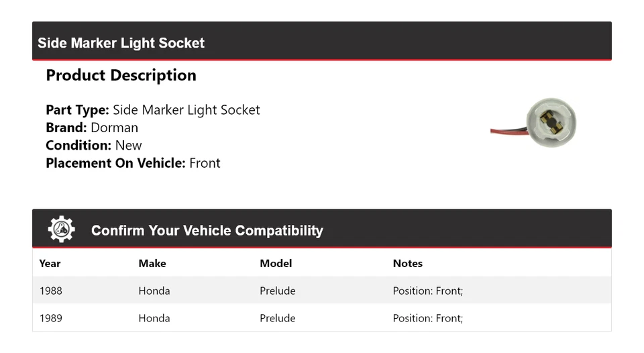Click the Make column header
The image size is (644, 353).
click(152, 264)
